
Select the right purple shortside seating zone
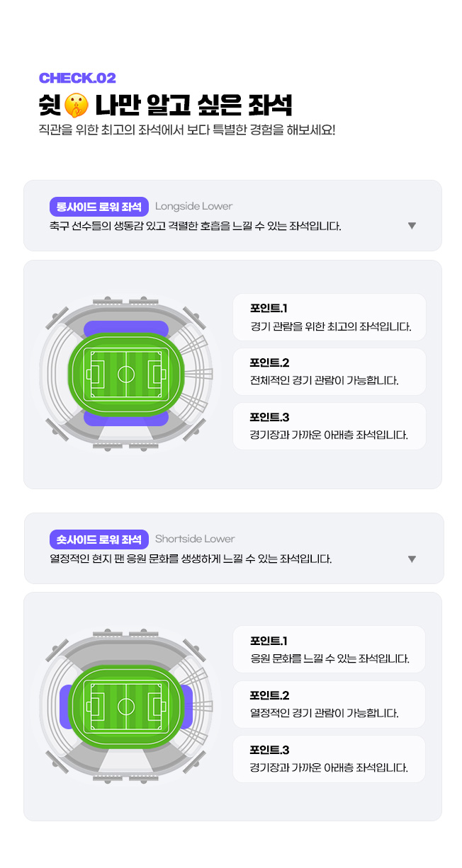(x=187, y=706)
